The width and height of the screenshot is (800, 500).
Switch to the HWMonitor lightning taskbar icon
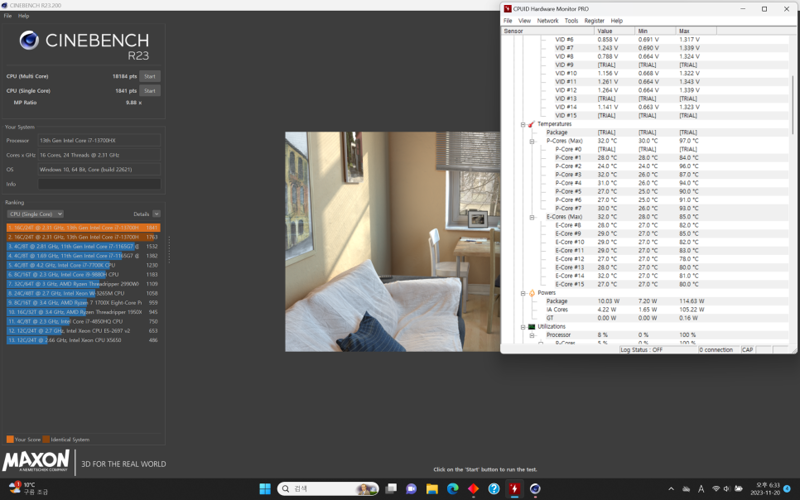514,489
